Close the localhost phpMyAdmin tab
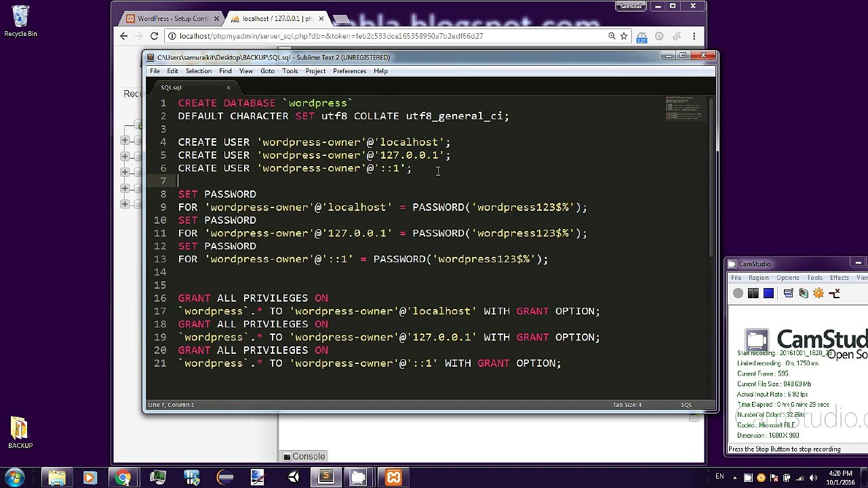 tap(321, 18)
